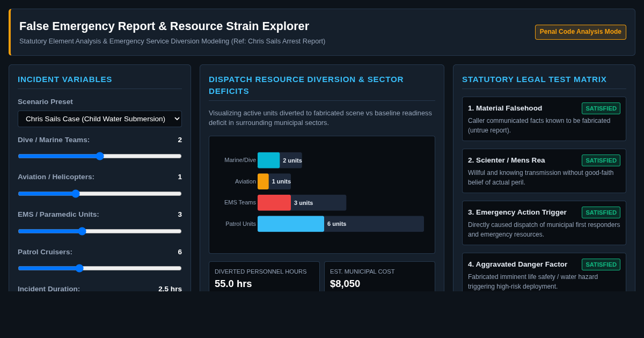644x338 pixels.
Task: Adjust the Aviation / Helicopters slider
Action: click(x=100, y=194)
